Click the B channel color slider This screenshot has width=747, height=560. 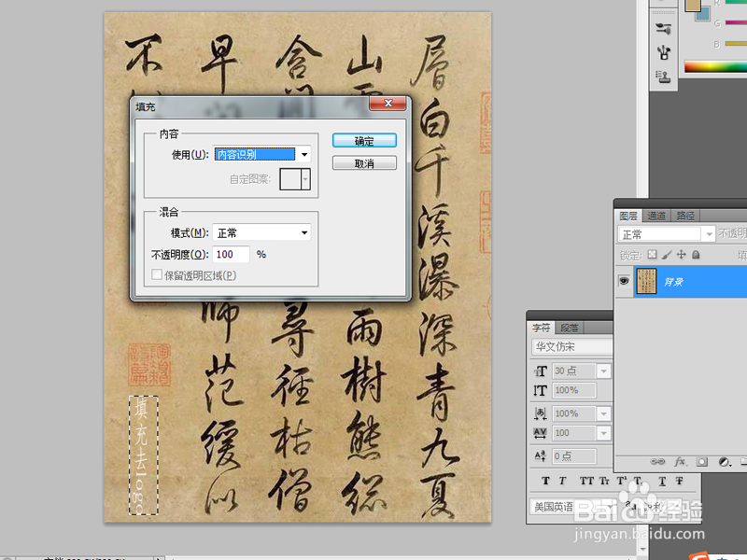click(736, 43)
